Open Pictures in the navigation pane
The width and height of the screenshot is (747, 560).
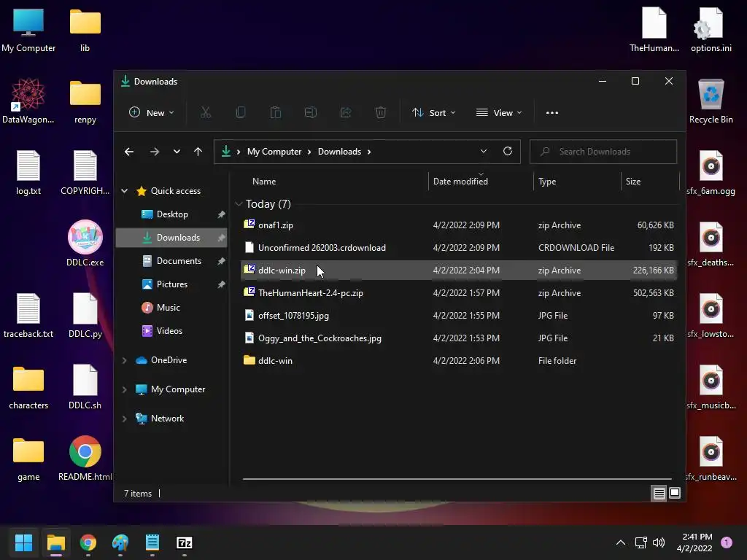(x=172, y=284)
